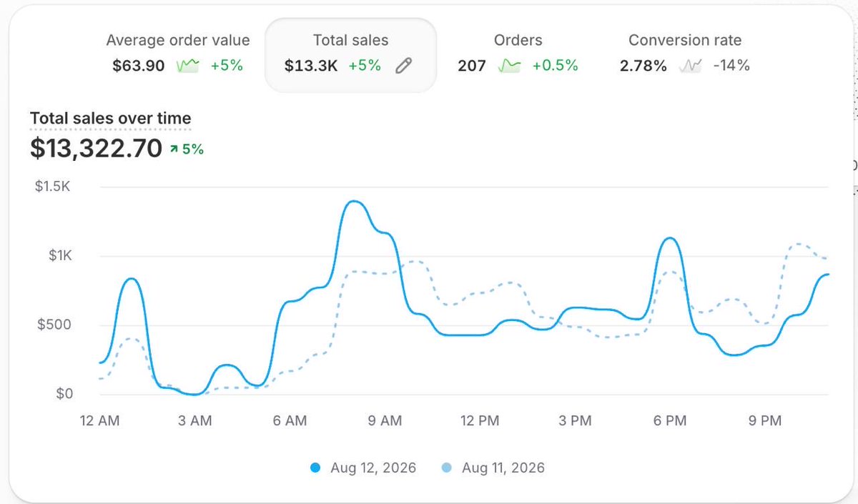Click the 6 PM x-axis label

[670, 421]
